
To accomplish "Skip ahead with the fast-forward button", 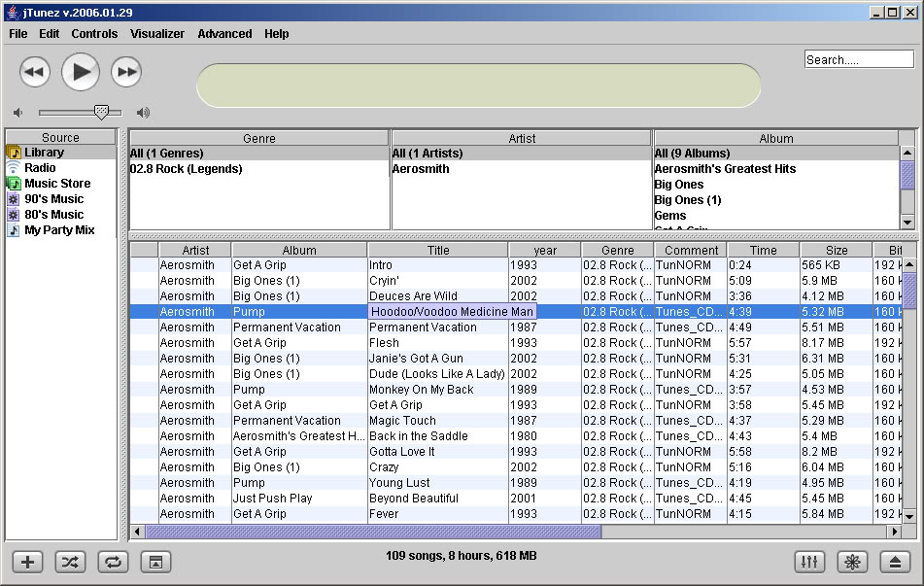I will (126, 72).
